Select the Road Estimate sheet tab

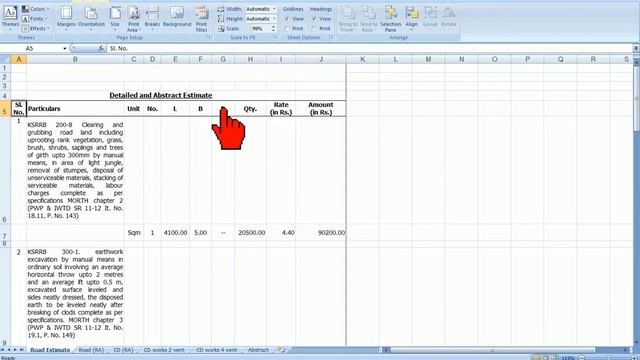[x=50, y=350]
